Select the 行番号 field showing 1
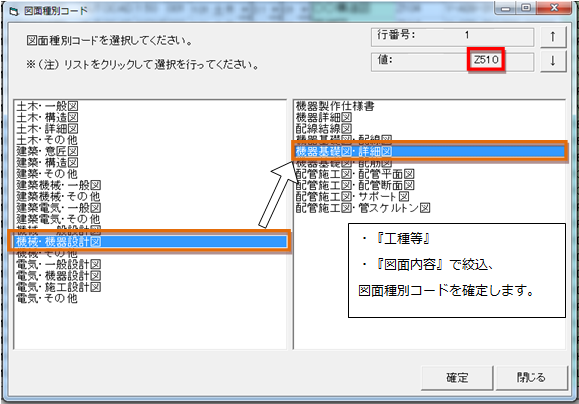This screenshot has height=404, width=579. coord(452,36)
